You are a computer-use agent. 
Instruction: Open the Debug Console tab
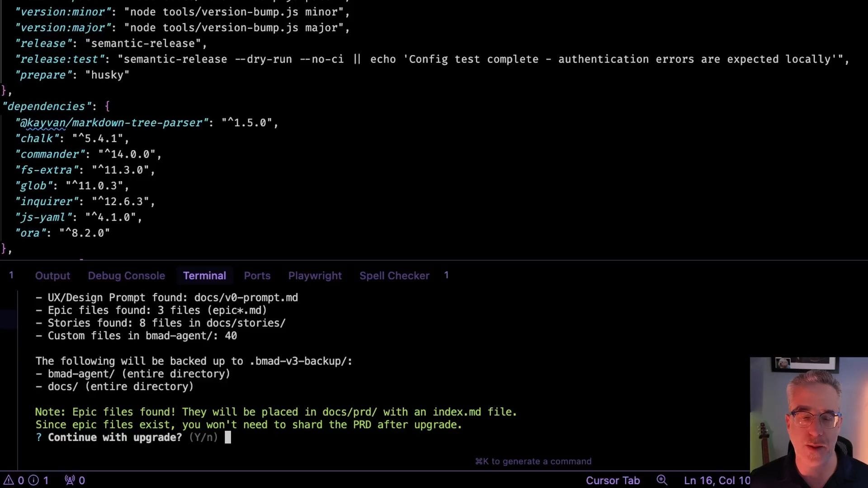coord(126,276)
